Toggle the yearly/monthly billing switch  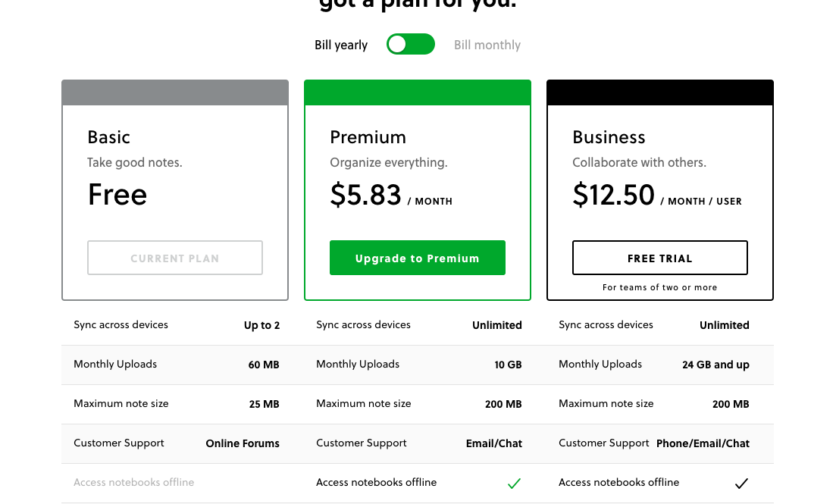tap(410, 45)
